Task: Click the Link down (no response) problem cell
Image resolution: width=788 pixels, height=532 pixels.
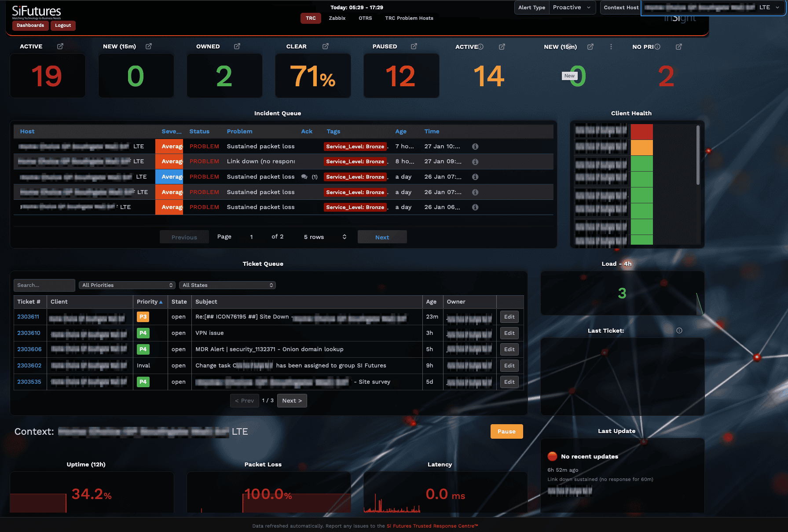Action: click(261, 161)
